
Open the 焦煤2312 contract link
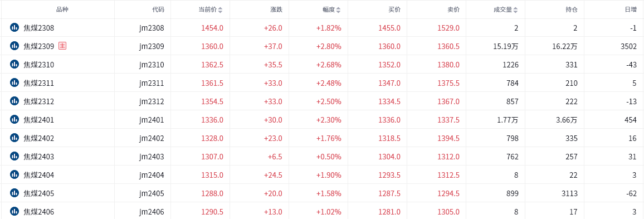(38, 101)
